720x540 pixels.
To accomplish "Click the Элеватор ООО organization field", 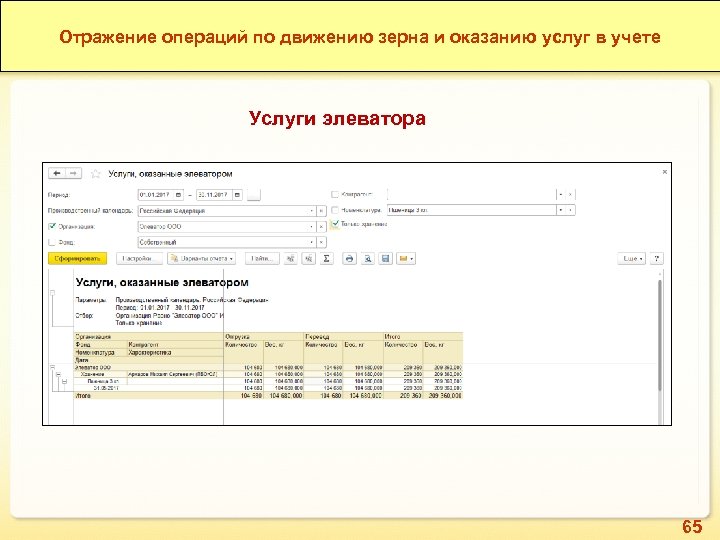I will pos(223,226).
